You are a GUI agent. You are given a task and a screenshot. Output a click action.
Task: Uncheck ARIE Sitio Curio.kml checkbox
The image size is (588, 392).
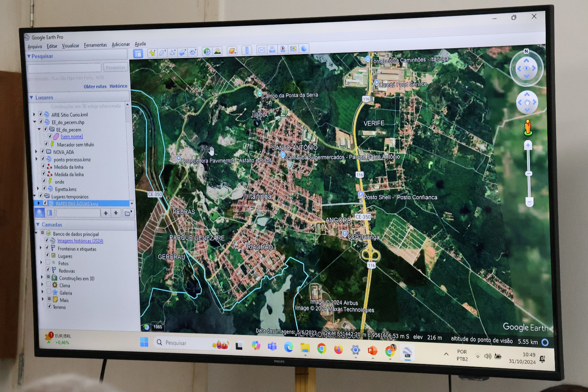coord(41,114)
